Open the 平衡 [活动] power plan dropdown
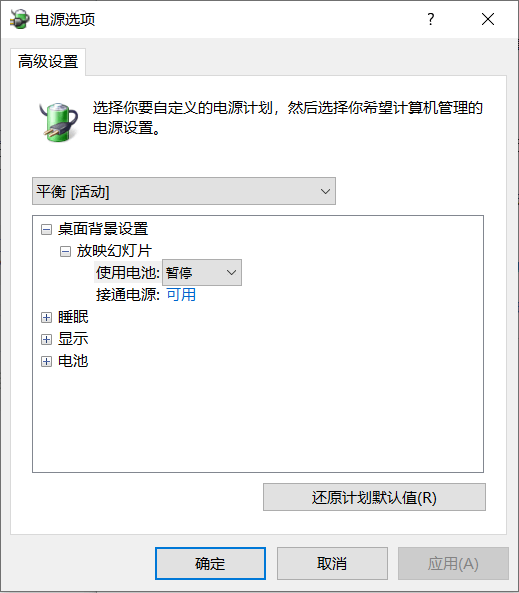519x593 pixels. coord(184,191)
